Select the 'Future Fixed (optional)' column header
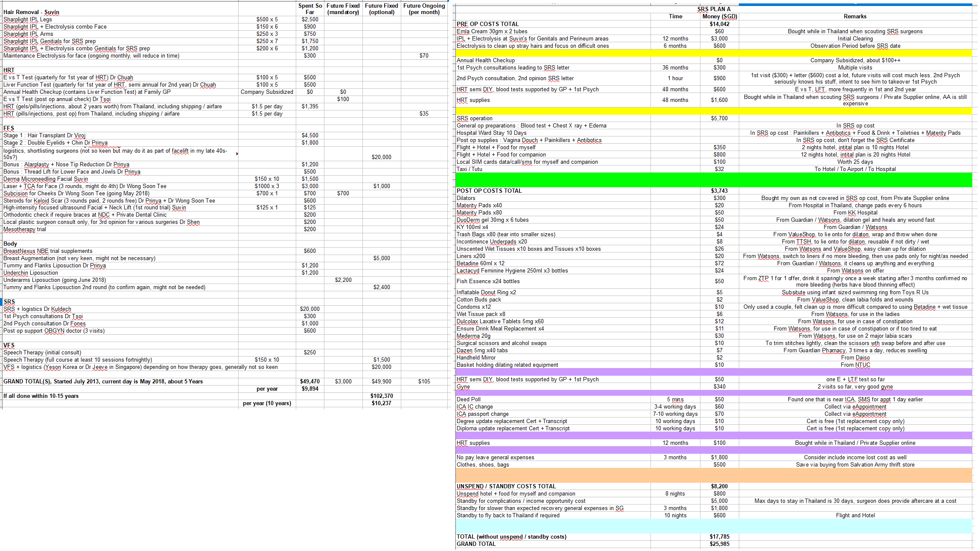The image size is (980, 551). (x=382, y=9)
